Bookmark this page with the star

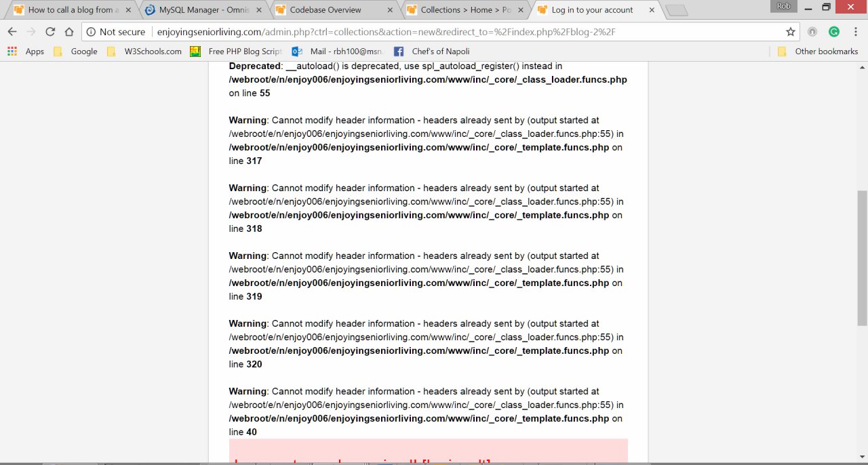pos(791,32)
